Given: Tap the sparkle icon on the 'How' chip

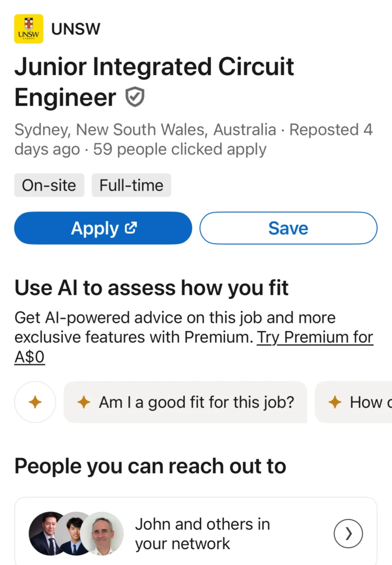Looking at the screenshot, I should 335,402.
